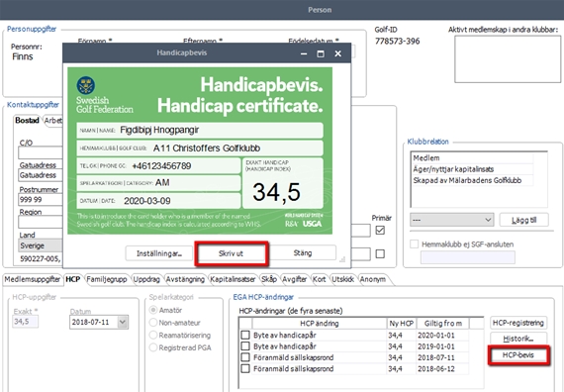This screenshot has width=564, height=392.
Task: Open the Klubbrelation dropdown
Action: [x=452, y=220]
